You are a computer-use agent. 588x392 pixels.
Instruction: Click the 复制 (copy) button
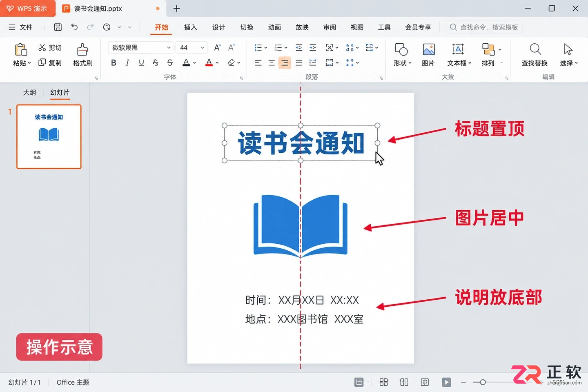pos(50,63)
